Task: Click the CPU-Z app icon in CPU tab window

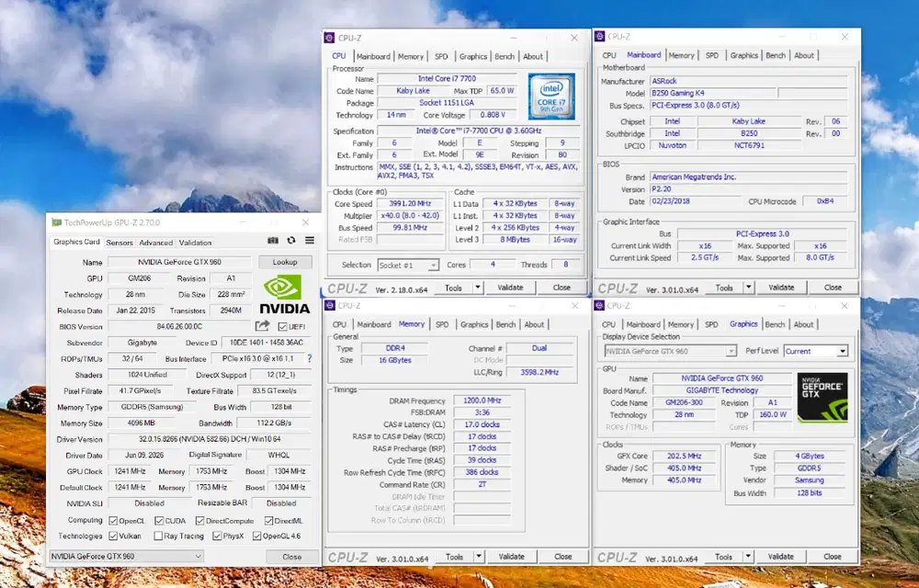Action: [329, 38]
